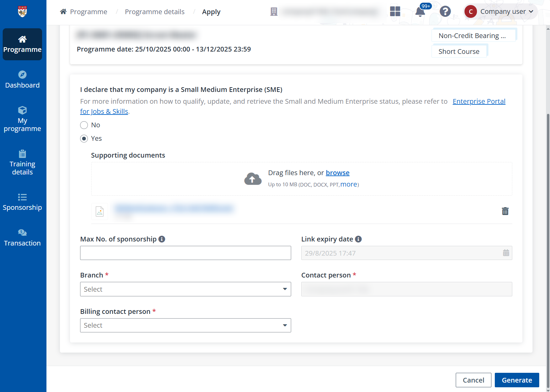Open the Transaction section in sidebar
The width and height of the screenshot is (550, 392).
[22, 237]
